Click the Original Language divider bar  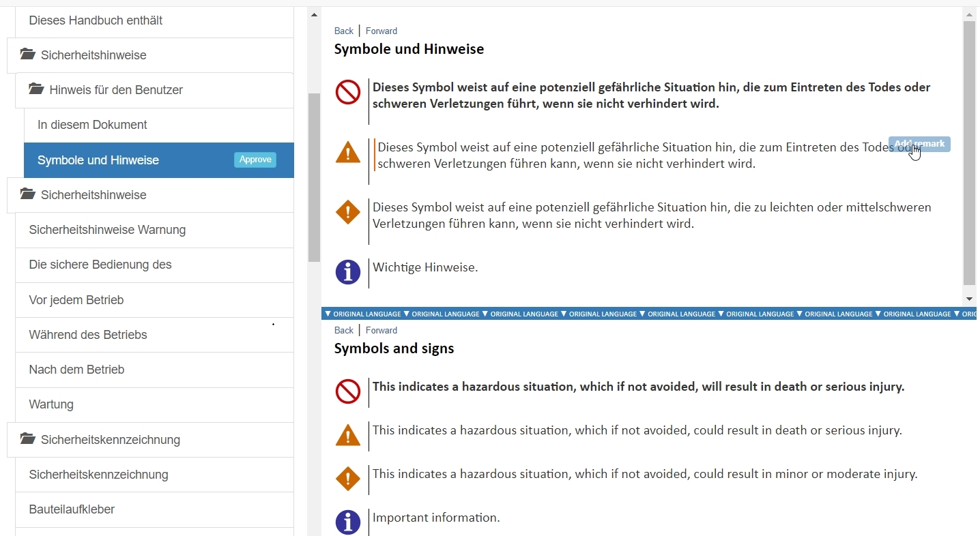648,314
